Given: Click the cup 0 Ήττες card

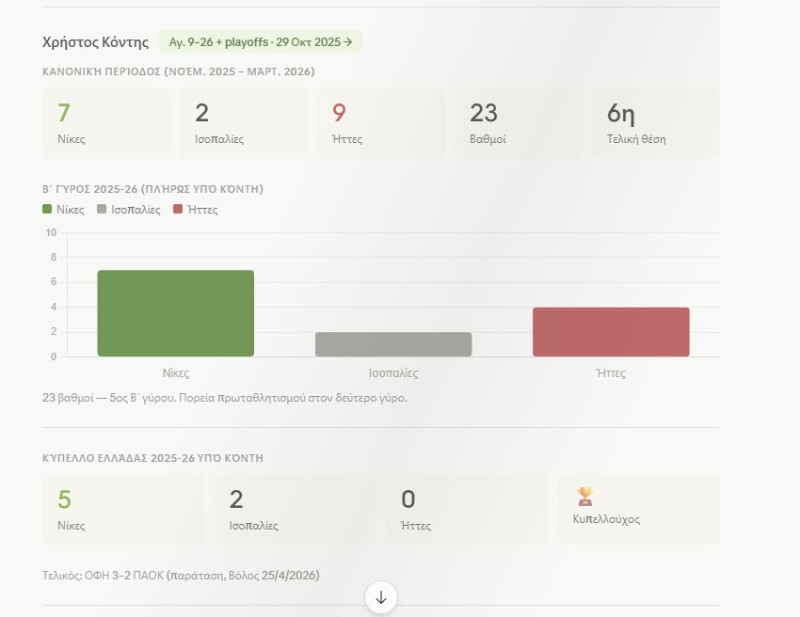Looking at the screenshot, I should [x=466, y=509].
